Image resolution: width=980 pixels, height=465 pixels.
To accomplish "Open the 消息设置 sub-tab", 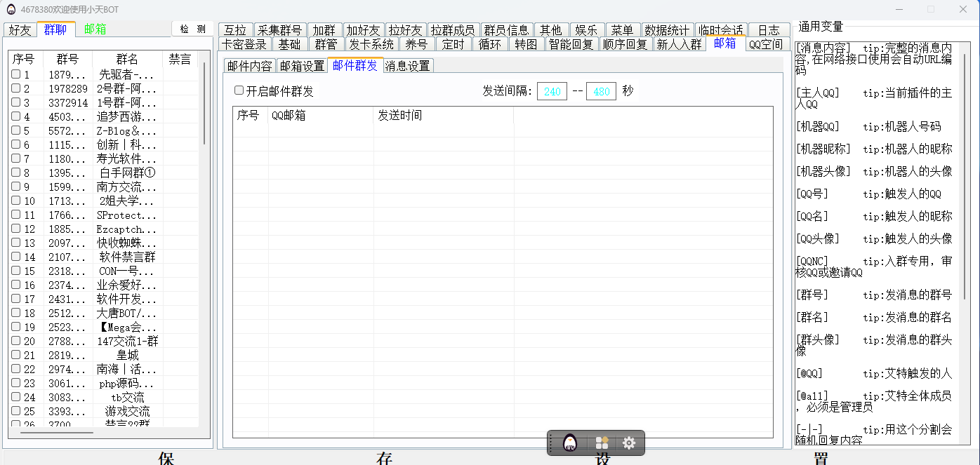I will click(407, 66).
